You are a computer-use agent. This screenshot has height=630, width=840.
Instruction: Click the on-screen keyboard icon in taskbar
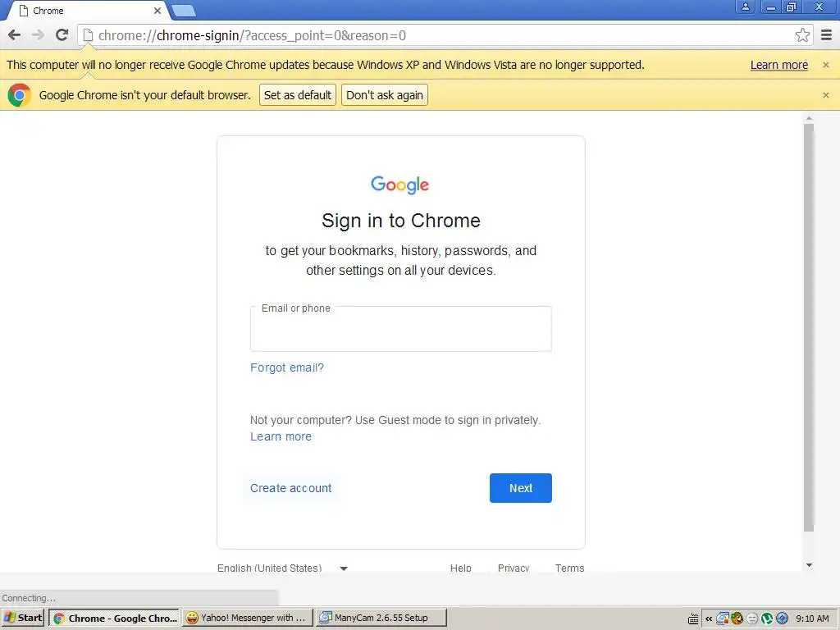point(693,619)
